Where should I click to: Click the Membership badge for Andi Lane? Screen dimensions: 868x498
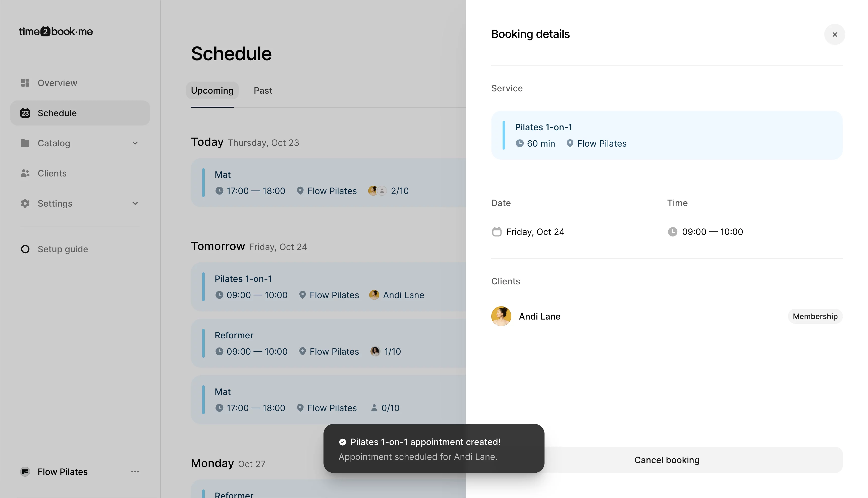pyautogui.click(x=815, y=316)
